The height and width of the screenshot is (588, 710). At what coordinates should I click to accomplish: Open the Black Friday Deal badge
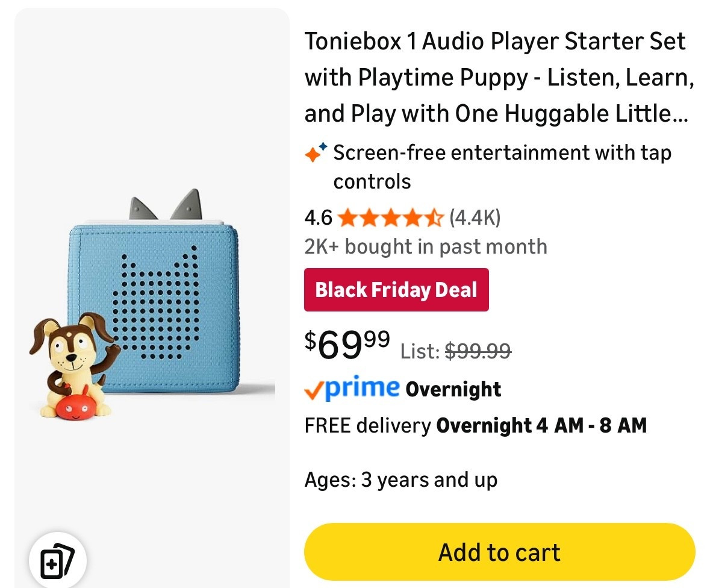pyautogui.click(x=396, y=290)
